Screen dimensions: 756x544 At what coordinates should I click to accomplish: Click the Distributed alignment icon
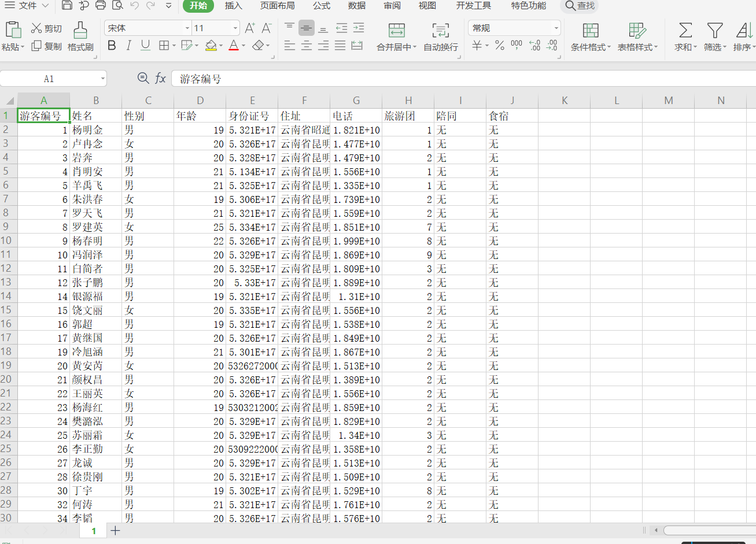357,45
